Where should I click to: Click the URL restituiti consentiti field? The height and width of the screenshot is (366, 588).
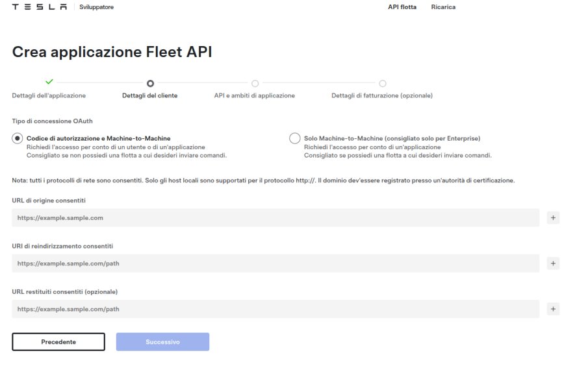[x=275, y=309]
